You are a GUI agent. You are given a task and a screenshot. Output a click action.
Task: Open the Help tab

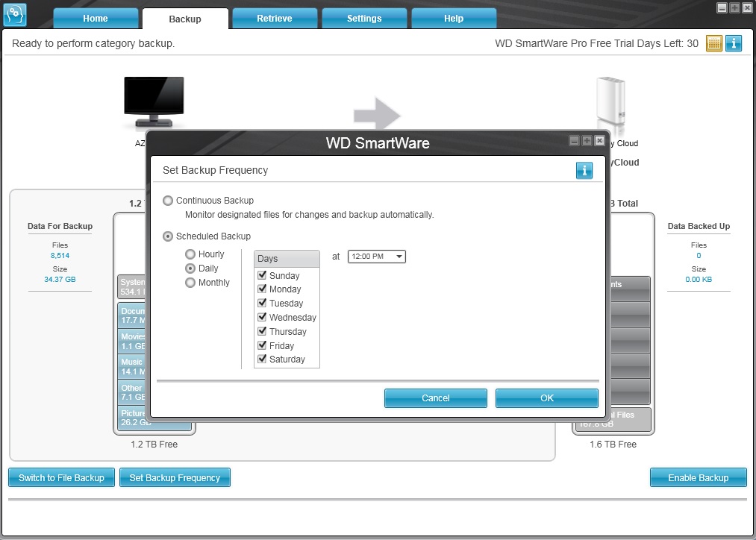coord(454,19)
